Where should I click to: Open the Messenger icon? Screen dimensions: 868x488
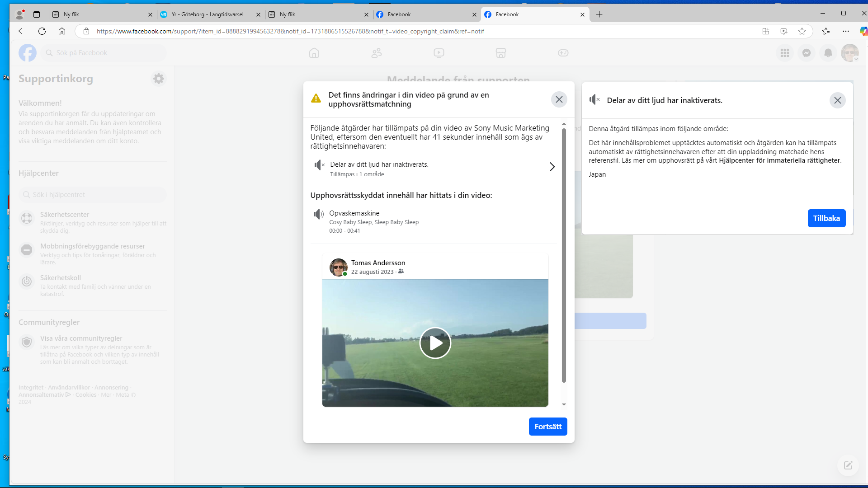(807, 53)
